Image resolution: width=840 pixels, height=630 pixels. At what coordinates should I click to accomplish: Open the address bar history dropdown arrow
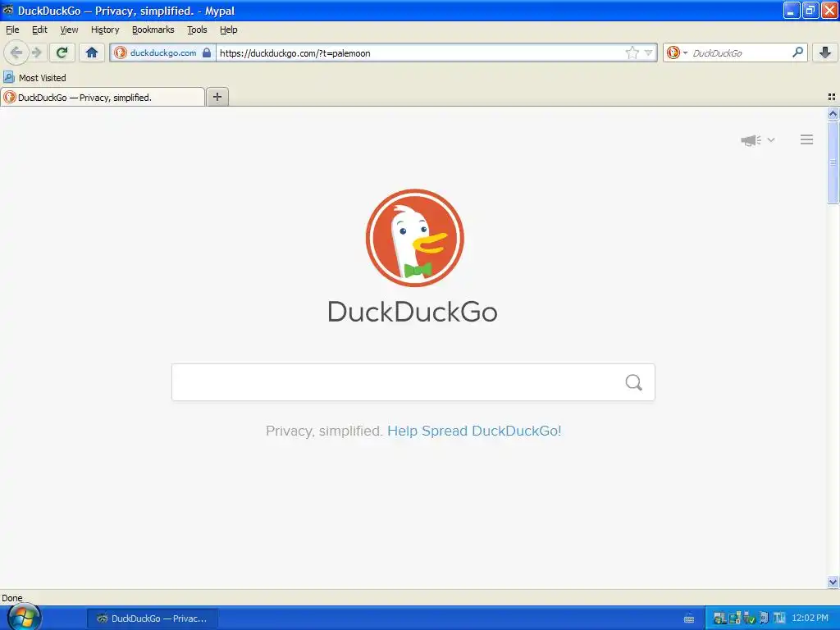[649, 52]
